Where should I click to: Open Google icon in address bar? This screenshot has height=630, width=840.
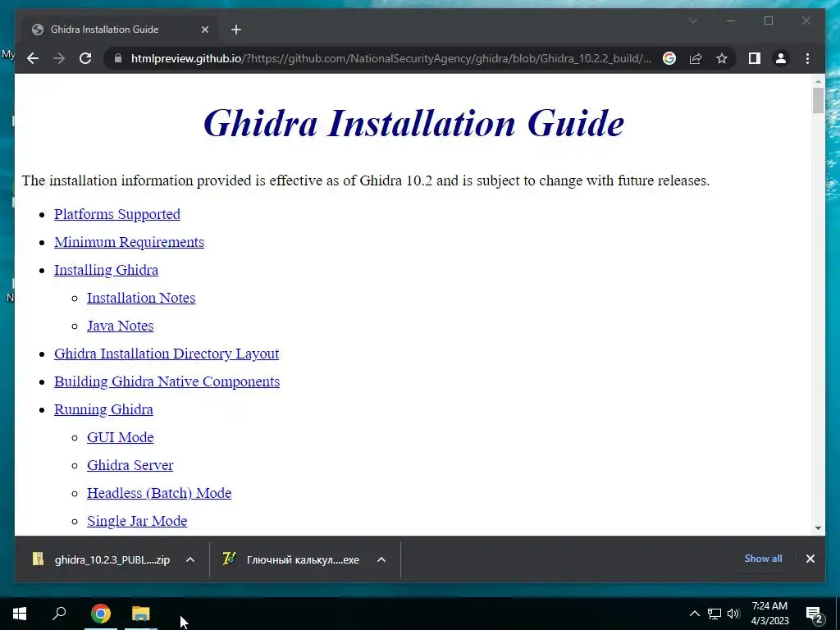669,58
